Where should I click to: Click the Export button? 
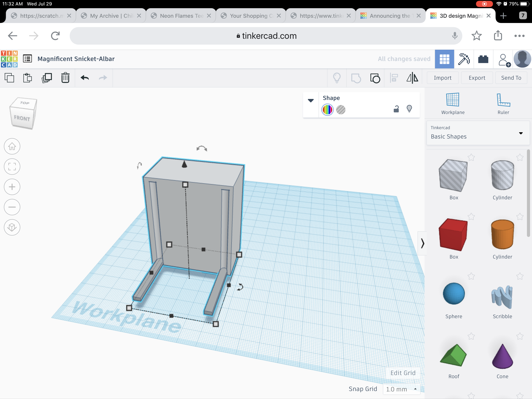pyautogui.click(x=477, y=78)
